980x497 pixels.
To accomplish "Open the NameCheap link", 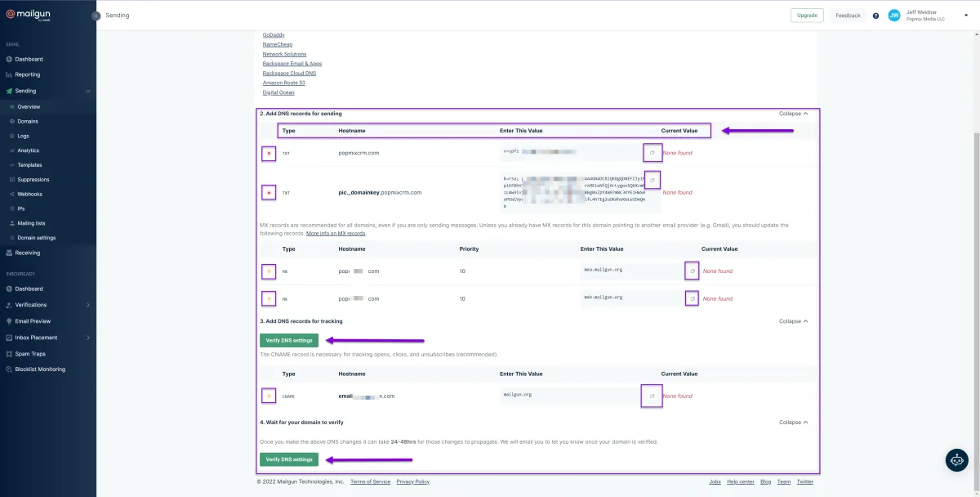I will coord(278,44).
